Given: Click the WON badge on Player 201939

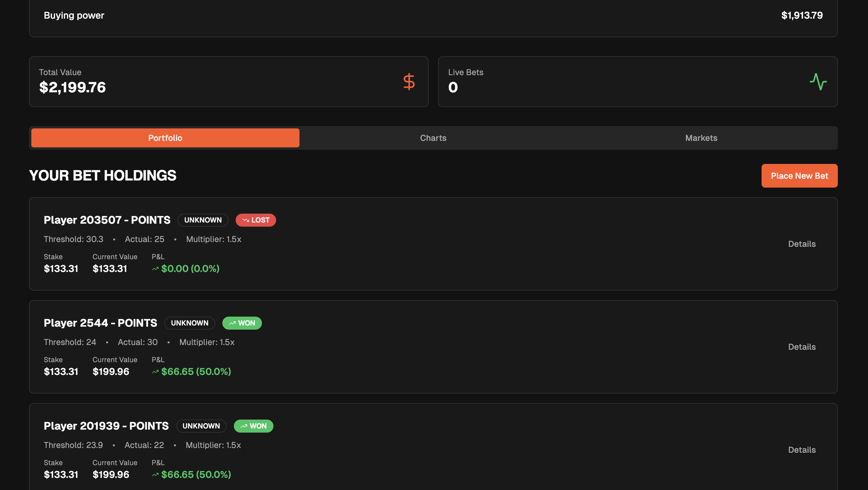Looking at the screenshot, I should click(x=253, y=425).
